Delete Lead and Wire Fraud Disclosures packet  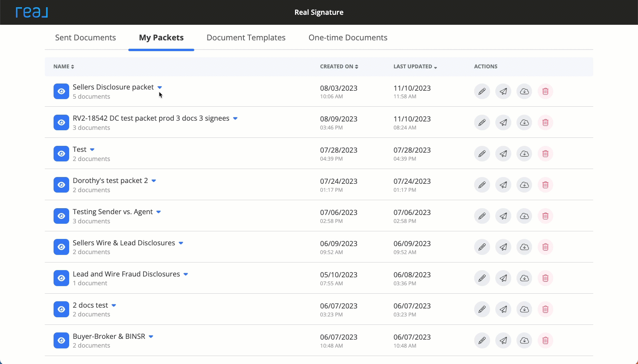coord(545,278)
